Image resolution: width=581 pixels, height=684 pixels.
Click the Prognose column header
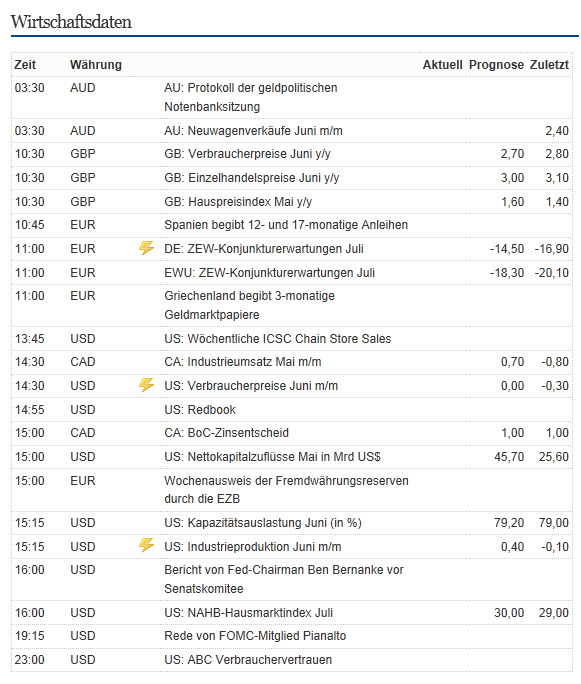496,65
